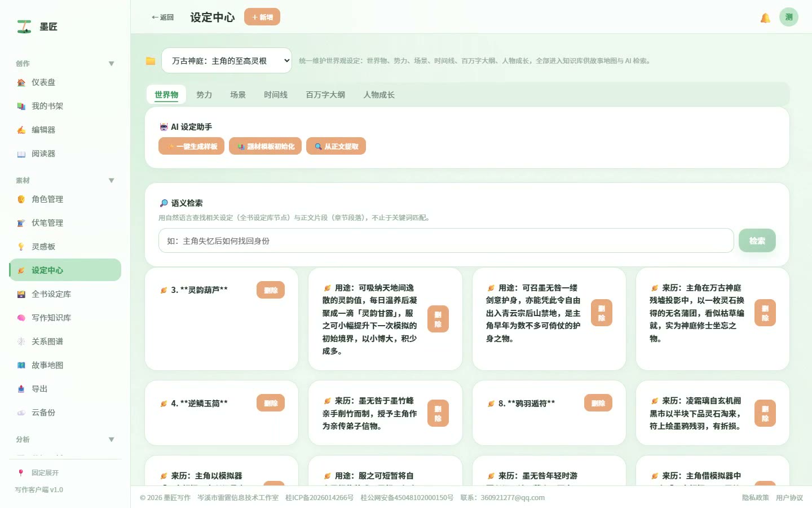This screenshot has height=508, width=812.
Task: Open the 故事地图 story map icon
Action: pyautogui.click(x=21, y=365)
